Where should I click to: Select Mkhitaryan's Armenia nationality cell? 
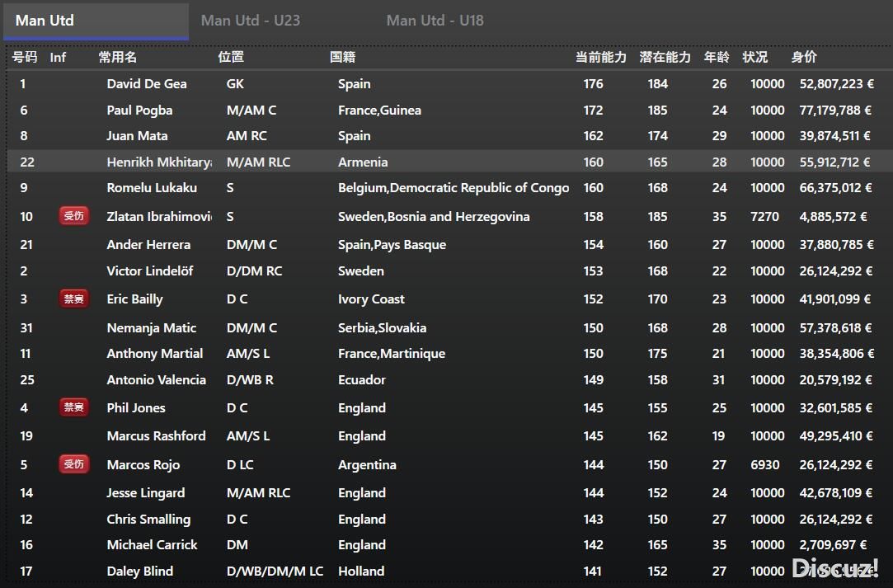[363, 162]
